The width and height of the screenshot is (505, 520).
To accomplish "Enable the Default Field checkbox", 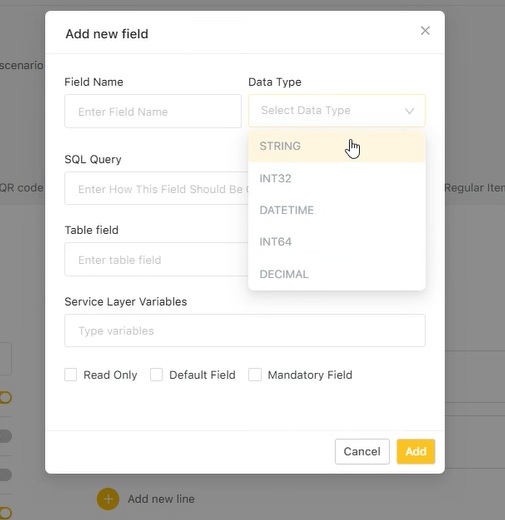I will (x=156, y=375).
